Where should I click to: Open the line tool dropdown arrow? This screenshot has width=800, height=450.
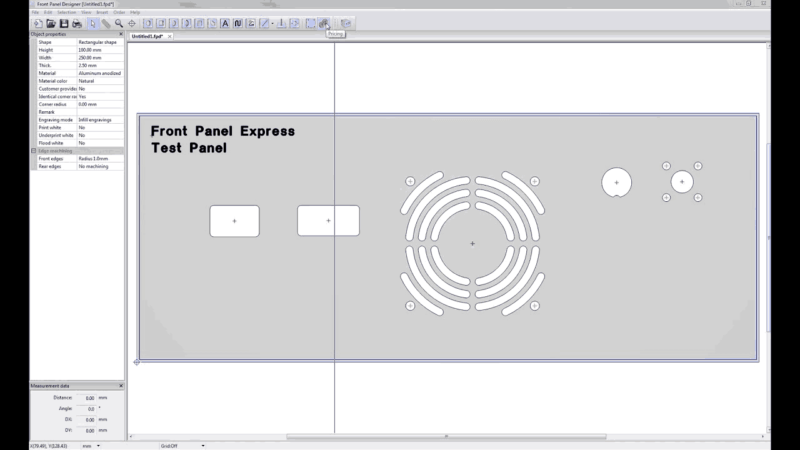[x=272, y=23]
